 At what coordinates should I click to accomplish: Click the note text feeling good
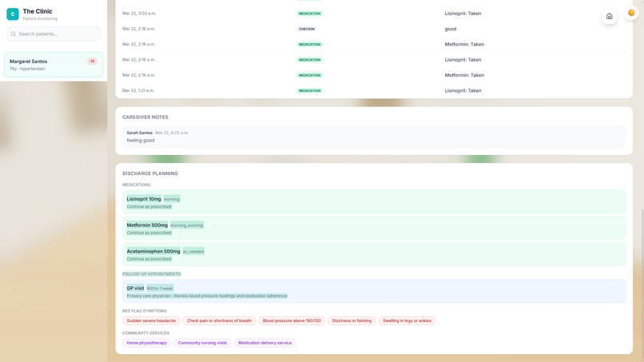141,141
